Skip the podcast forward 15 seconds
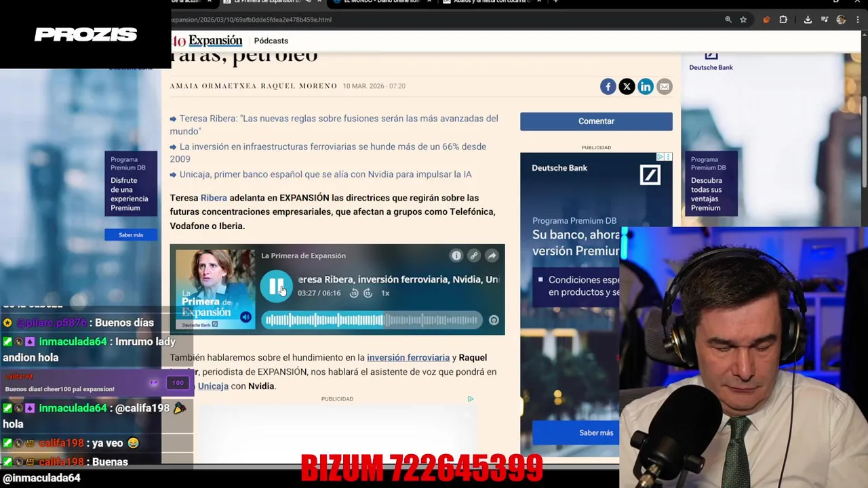This screenshot has width=868, height=488. click(368, 293)
